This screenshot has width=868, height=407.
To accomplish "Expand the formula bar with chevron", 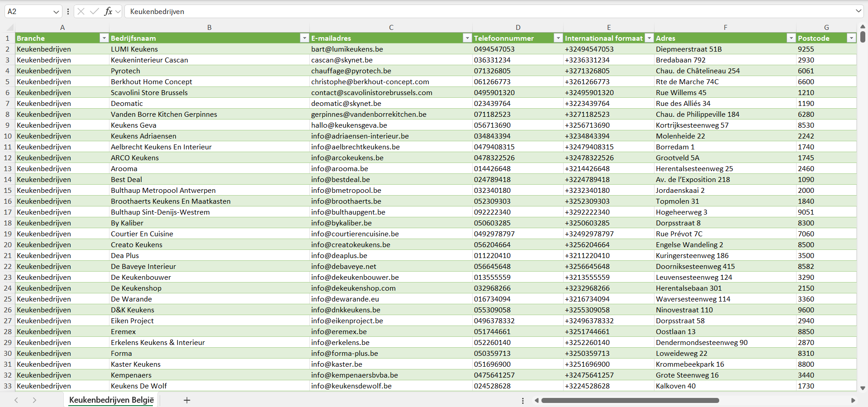I will click(x=858, y=11).
